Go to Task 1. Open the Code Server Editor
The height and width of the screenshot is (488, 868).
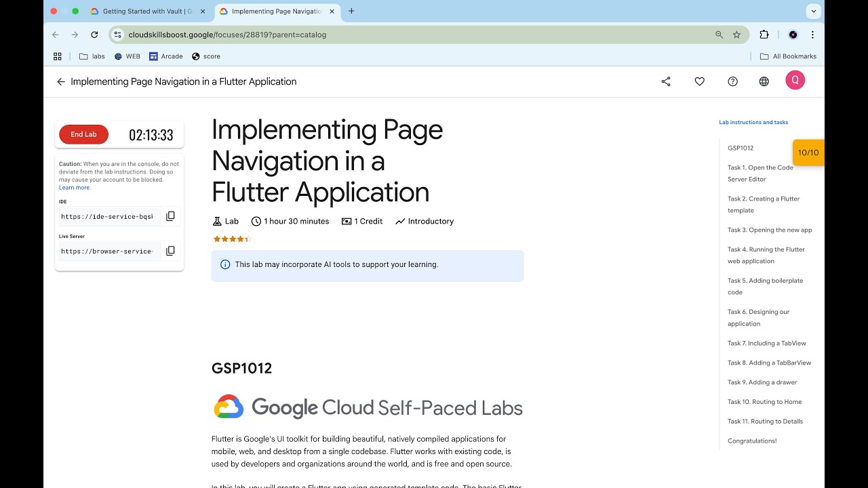[760, 174]
